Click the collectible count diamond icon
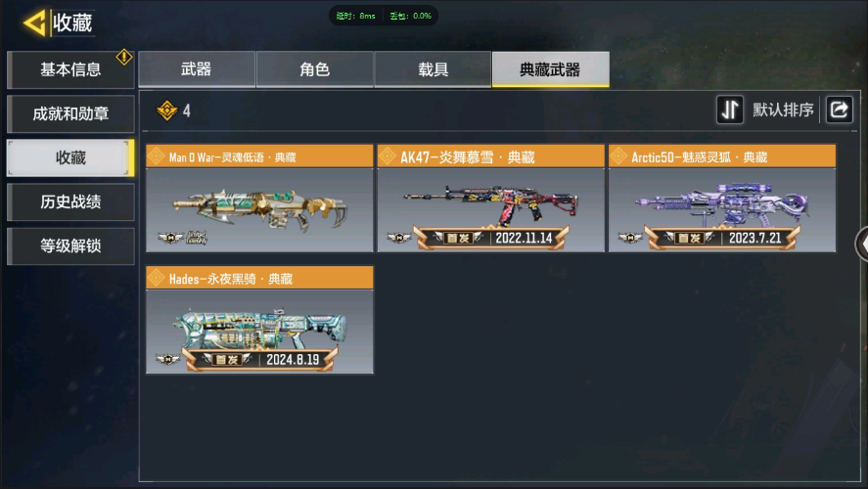This screenshot has width=868, height=489. click(166, 111)
